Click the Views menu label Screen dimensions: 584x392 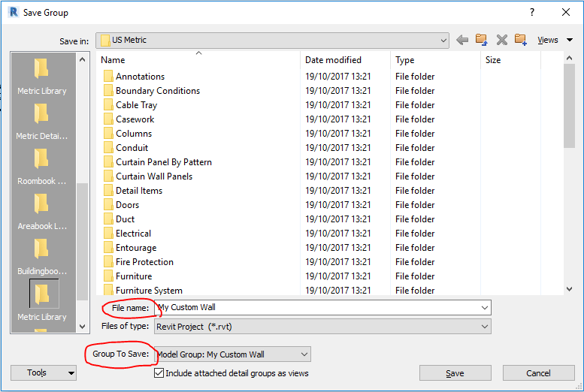547,40
